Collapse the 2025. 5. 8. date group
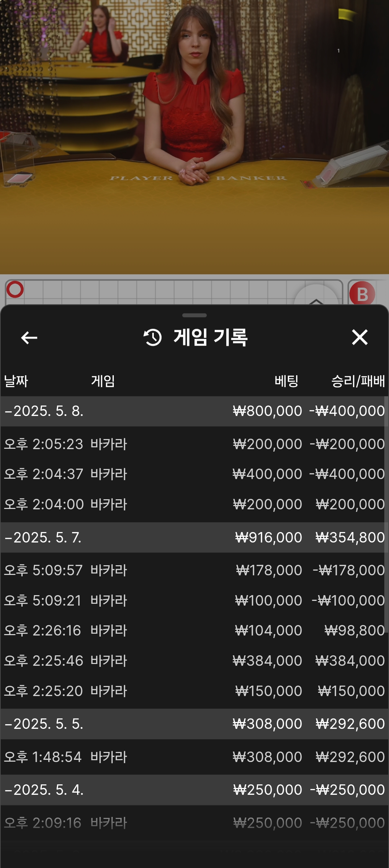This screenshot has height=868, width=389. coord(44,411)
